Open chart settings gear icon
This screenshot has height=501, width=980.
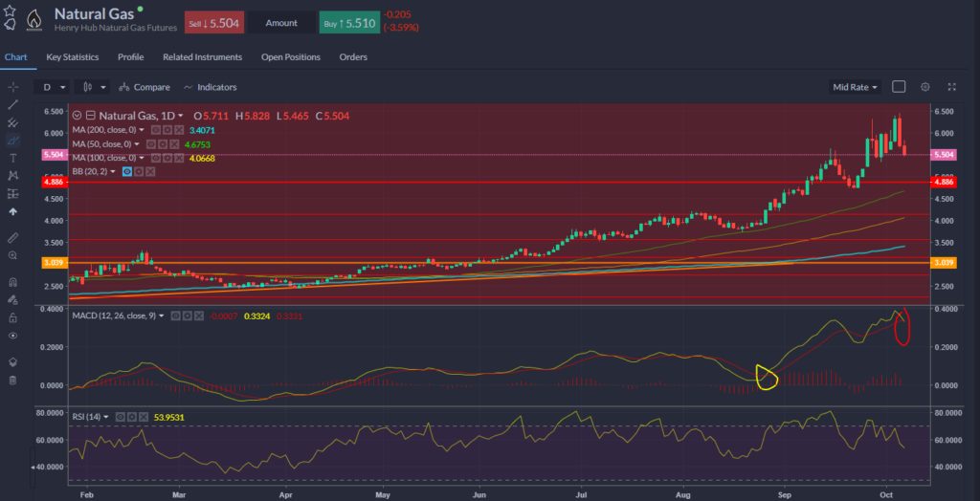point(925,87)
